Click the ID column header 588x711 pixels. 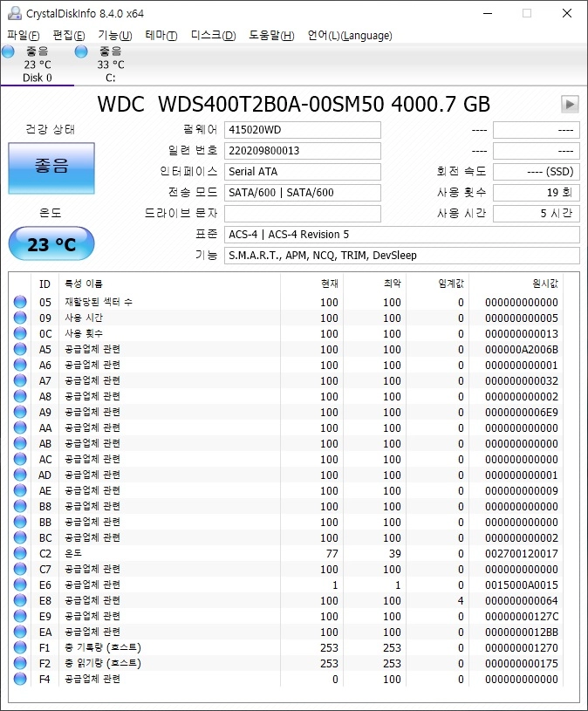[44, 284]
